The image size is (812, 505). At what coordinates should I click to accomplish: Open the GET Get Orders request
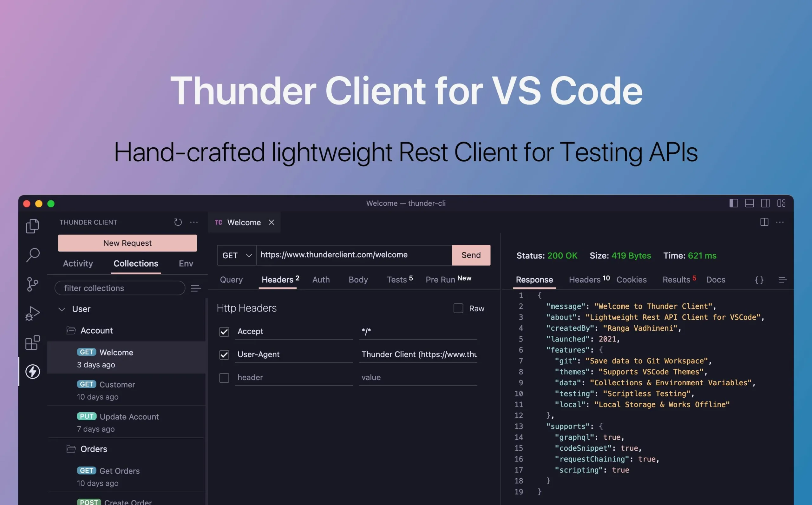tap(126, 476)
